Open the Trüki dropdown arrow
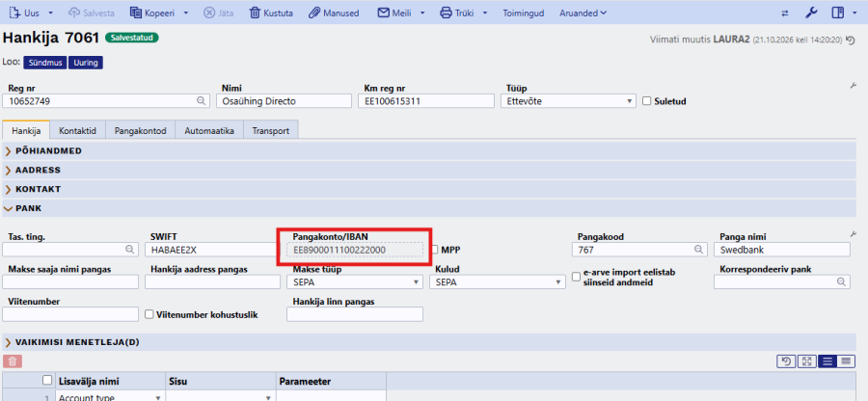Screen dimensions: 868x401 485,13
